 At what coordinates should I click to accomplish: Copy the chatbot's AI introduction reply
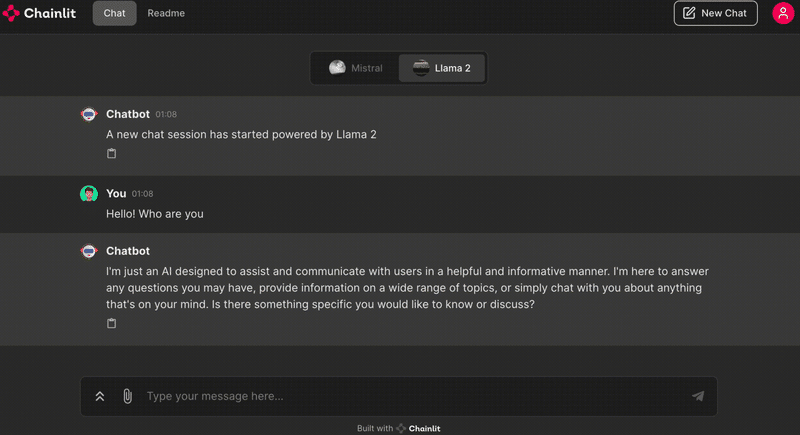pos(111,323)
